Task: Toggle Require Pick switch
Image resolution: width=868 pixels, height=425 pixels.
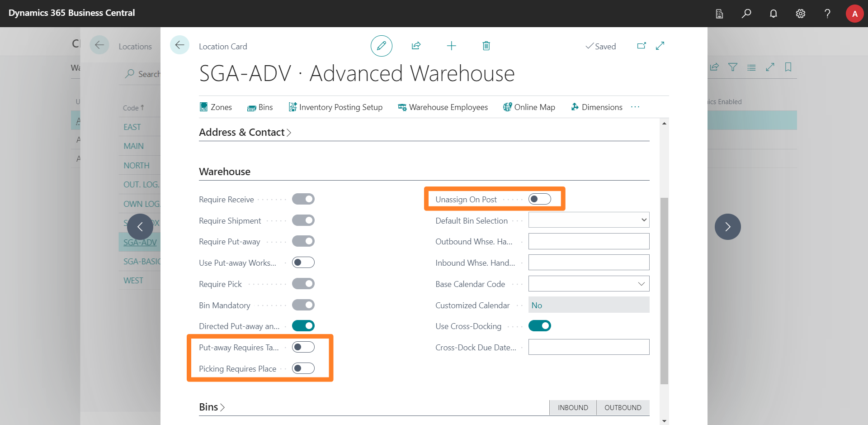Action: pos(303,284)
